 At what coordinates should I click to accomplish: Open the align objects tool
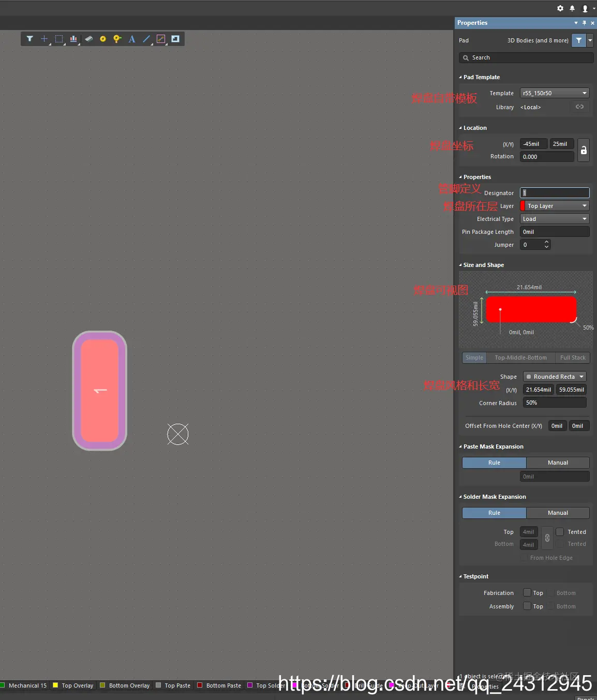[x=73, y=39]
